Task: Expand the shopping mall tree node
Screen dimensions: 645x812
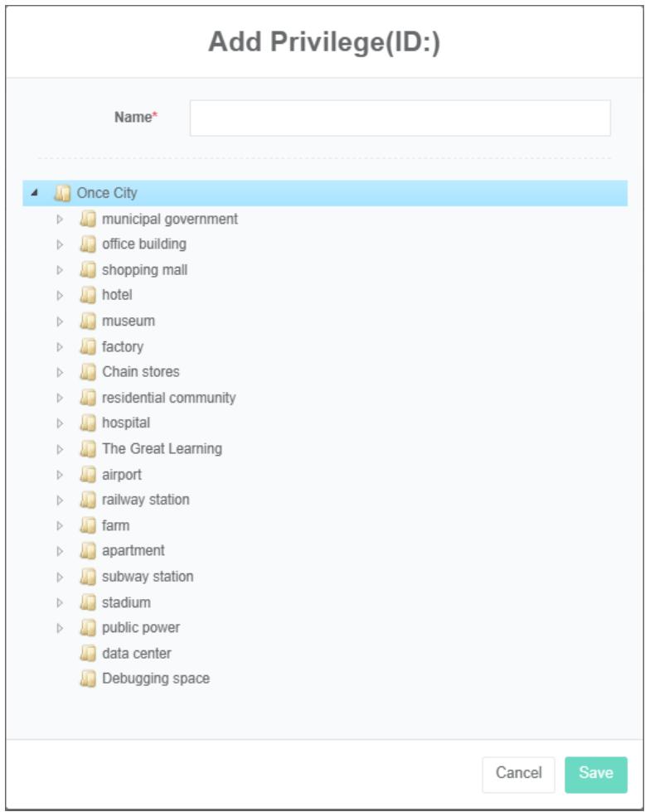Action: (60, 271)
